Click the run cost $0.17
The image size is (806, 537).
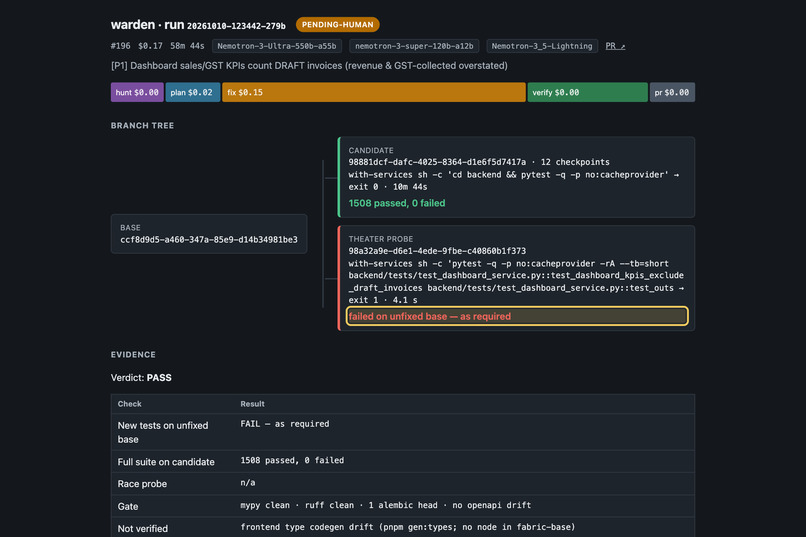pos(150,46)
